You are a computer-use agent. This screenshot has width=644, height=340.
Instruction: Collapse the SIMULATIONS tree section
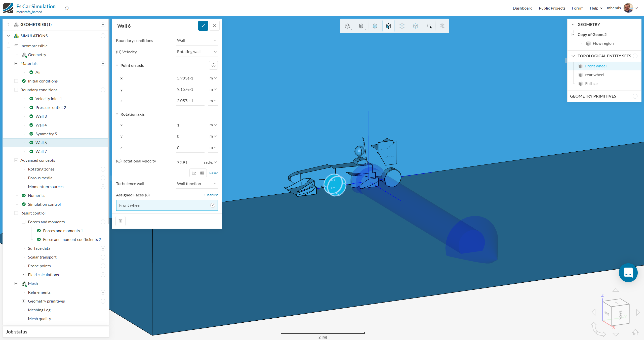[x=8, y=36]
